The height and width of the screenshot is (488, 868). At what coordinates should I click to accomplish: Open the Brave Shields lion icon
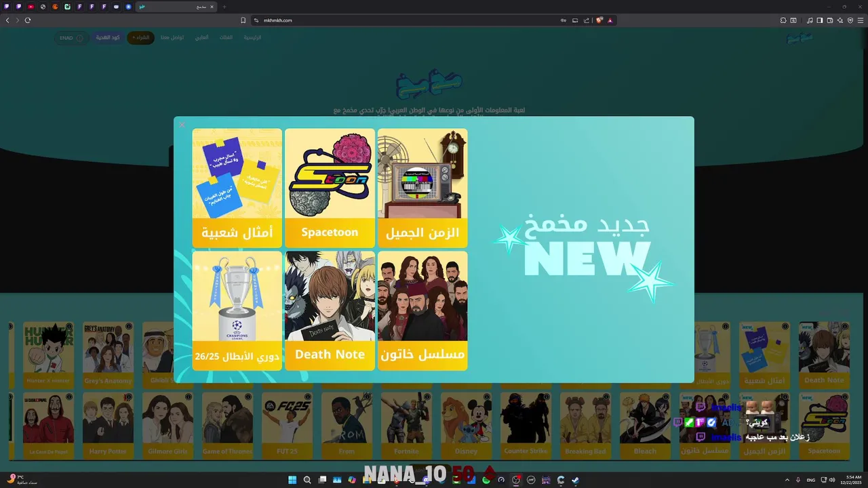pos(599,20)
